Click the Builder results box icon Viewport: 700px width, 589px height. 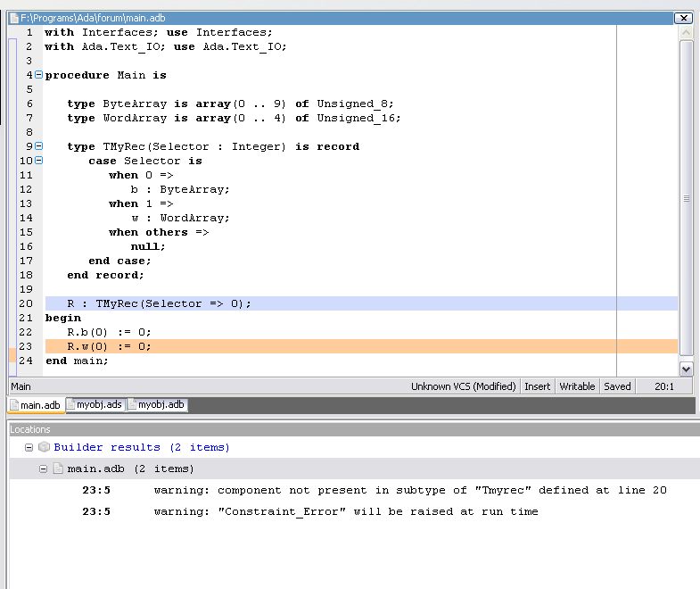[x=44, y=447]
